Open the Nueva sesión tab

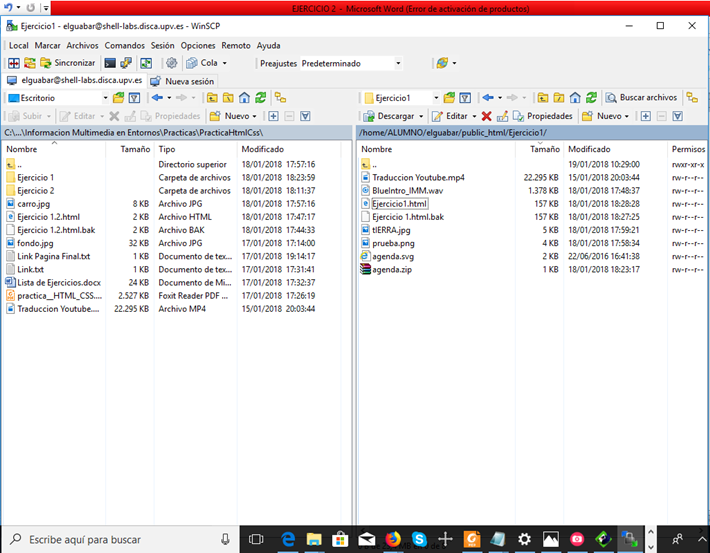click(182, 81)
